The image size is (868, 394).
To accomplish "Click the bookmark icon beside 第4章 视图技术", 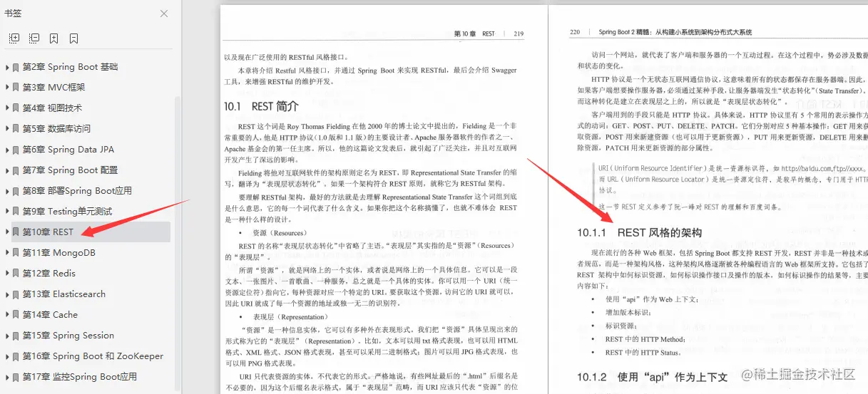I will pos(16,108).
